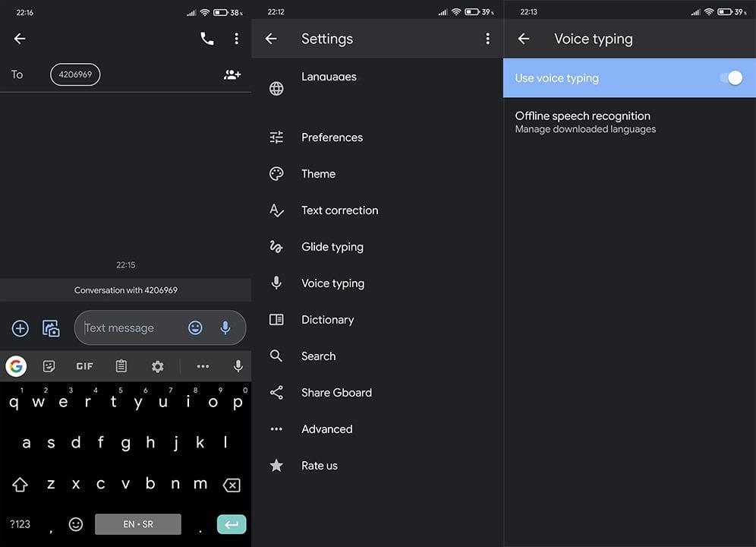
Task: Tap the 4206969 recipient chip
Action: 75,74
